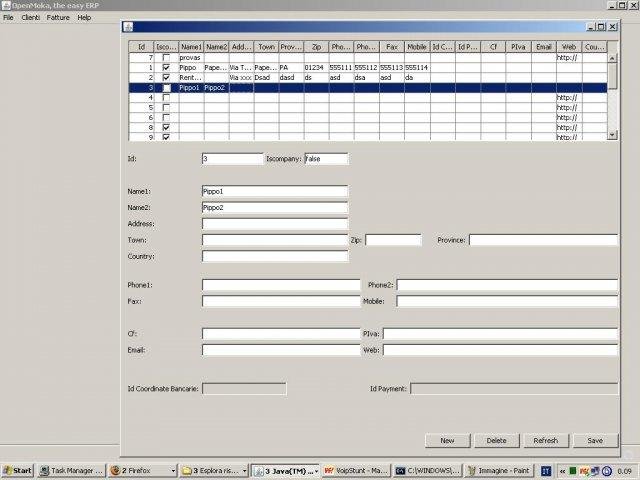The image size is (640, 480).
Task: Open the Task Manager taskbar button
Action: pyautogui.click(x=71, y=471)
